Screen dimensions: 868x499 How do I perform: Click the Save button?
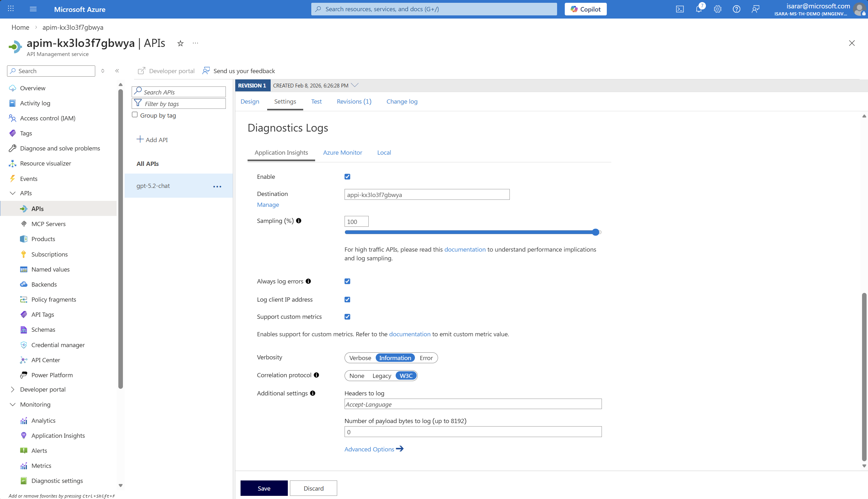[264, 488]
